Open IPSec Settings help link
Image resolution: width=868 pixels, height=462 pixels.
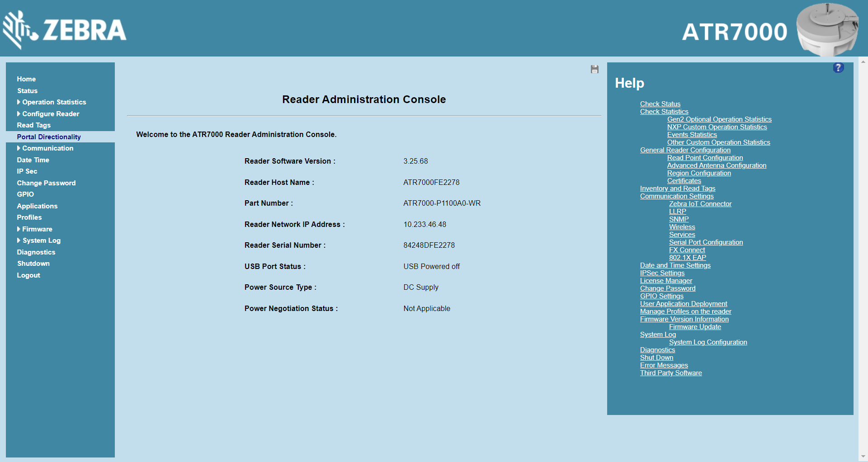[662, 273]
